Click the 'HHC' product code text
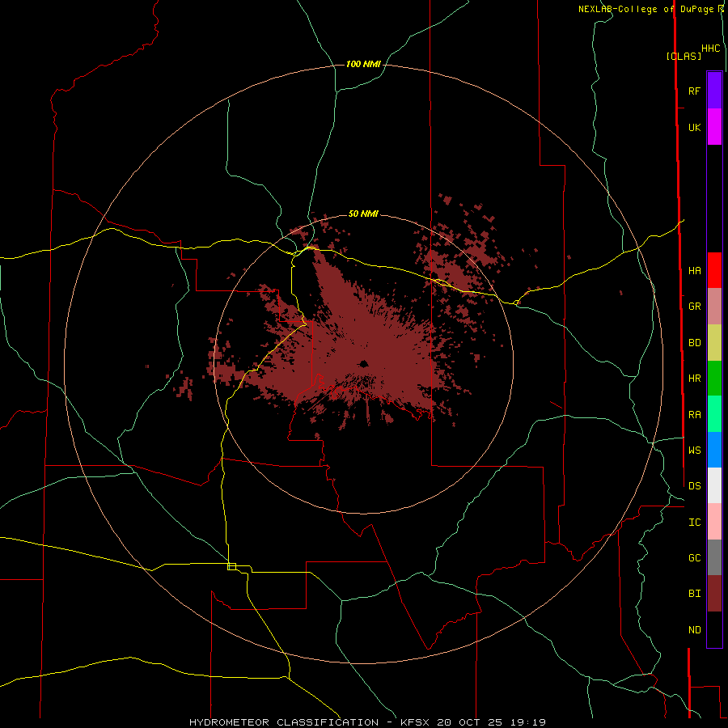 click(710, 49)
